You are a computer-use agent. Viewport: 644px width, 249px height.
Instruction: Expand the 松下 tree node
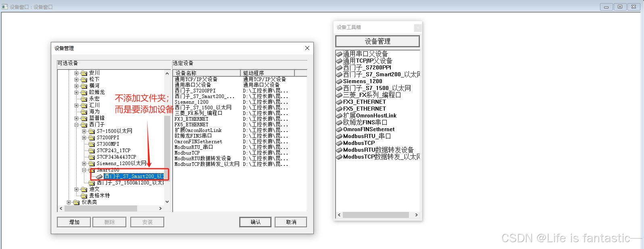77,80
